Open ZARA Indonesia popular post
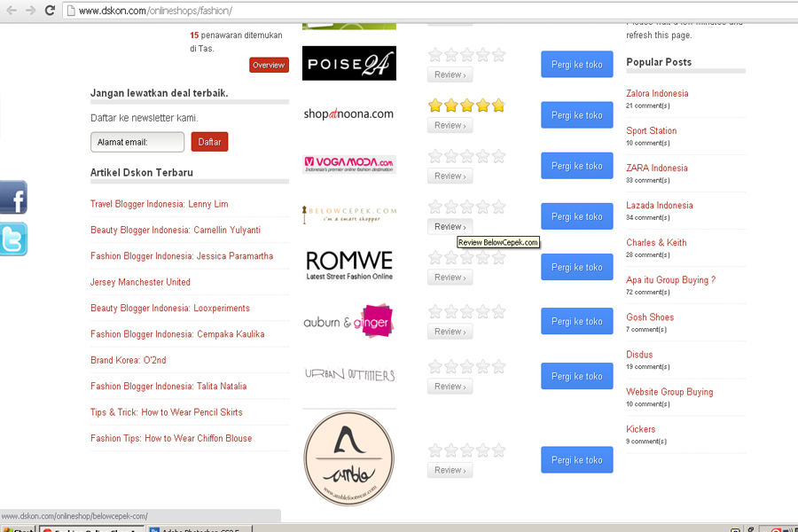Viewport: 798px width, 532px height. coord(656,168)
